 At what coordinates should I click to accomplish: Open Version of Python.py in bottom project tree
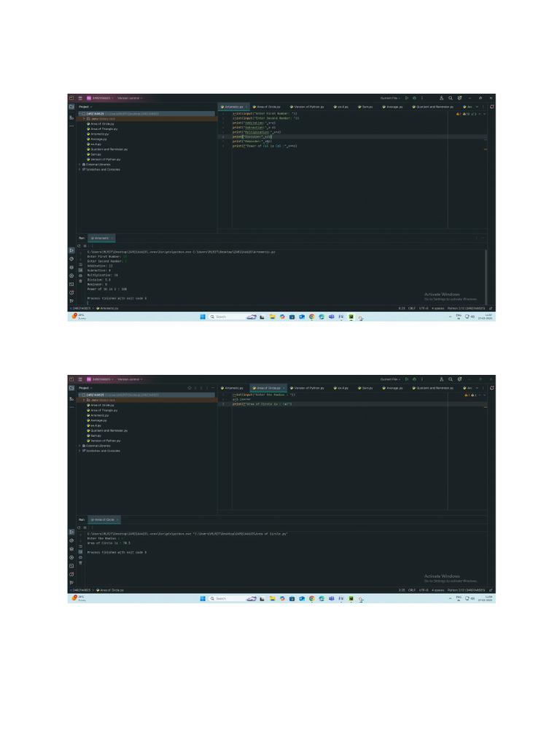click(104, 441)
